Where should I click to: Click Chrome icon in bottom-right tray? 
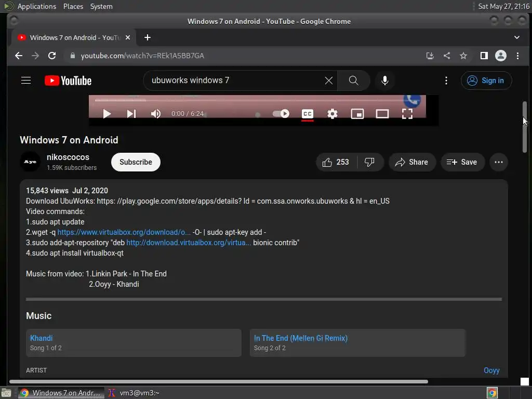tap(492, 393)
